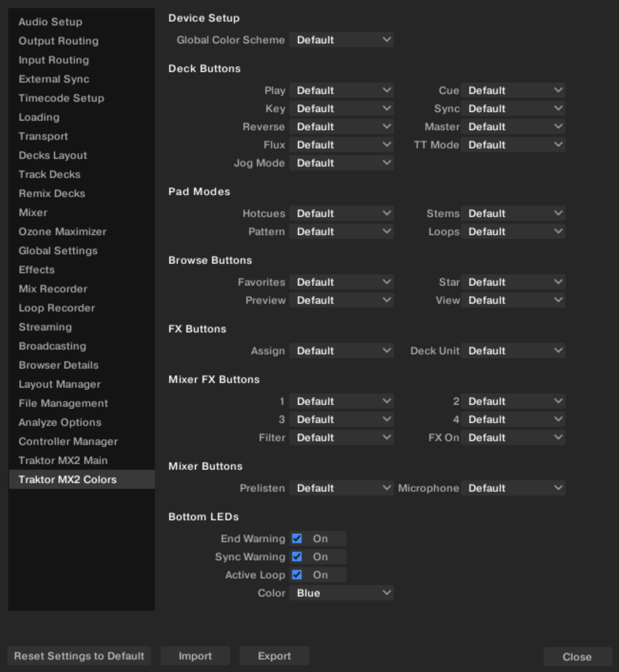Select Input Routing in the sidebar
Viewport: 619px width, 672px height.
[82, 60]
